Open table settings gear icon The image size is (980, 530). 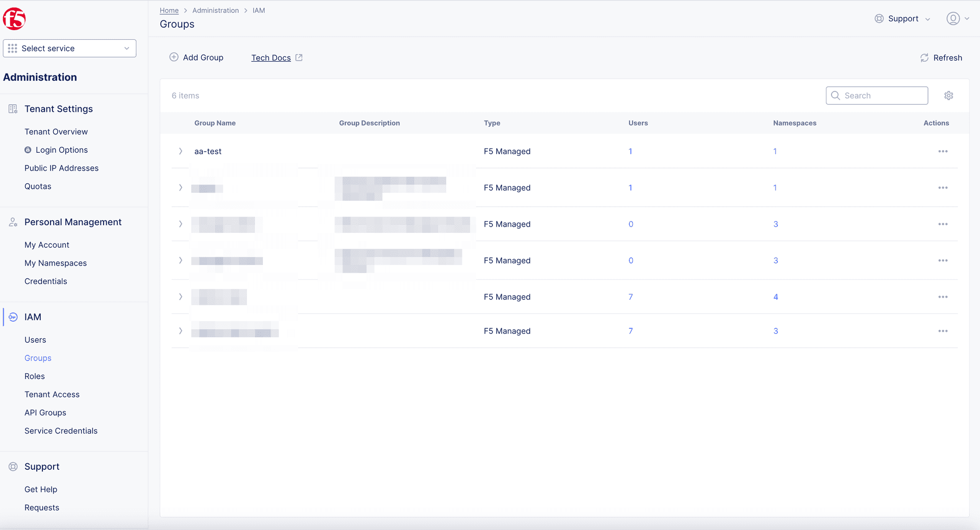tap(949, 95)
